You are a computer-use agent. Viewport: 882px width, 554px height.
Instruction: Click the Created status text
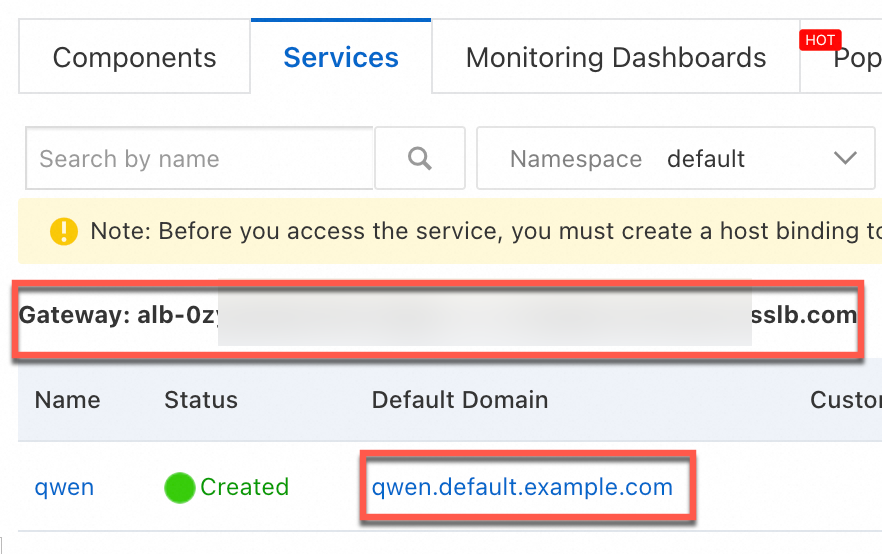pyautogui.click(x=245, y=487)
